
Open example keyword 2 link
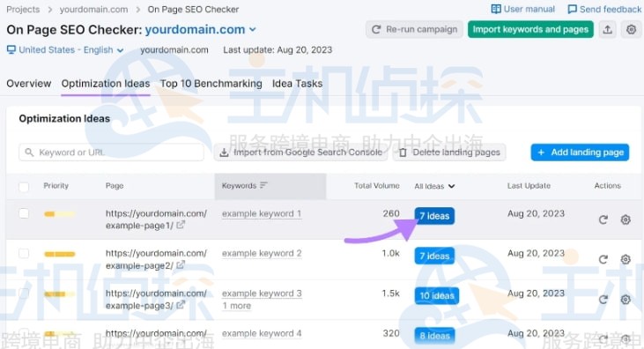[x=262, y=254]
